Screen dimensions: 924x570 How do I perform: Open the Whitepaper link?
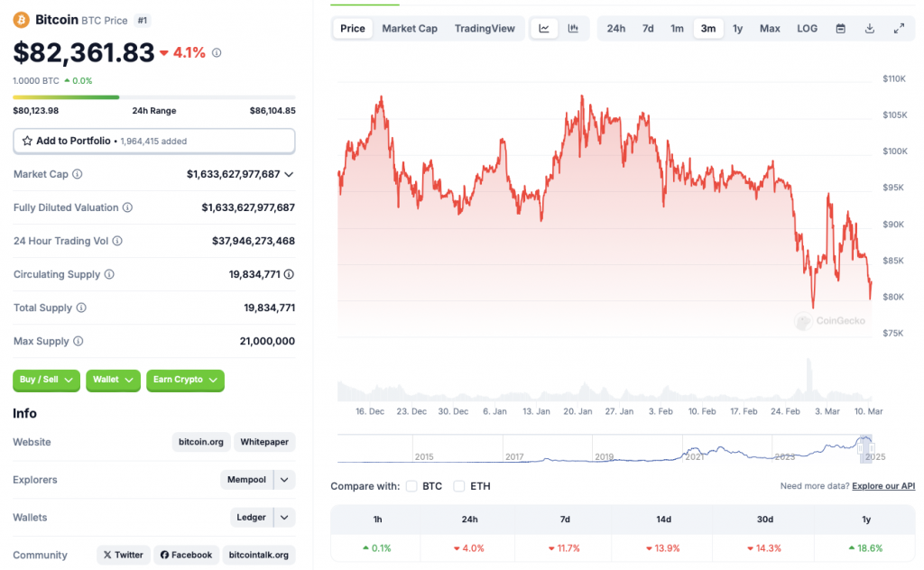tap(264, 442)
